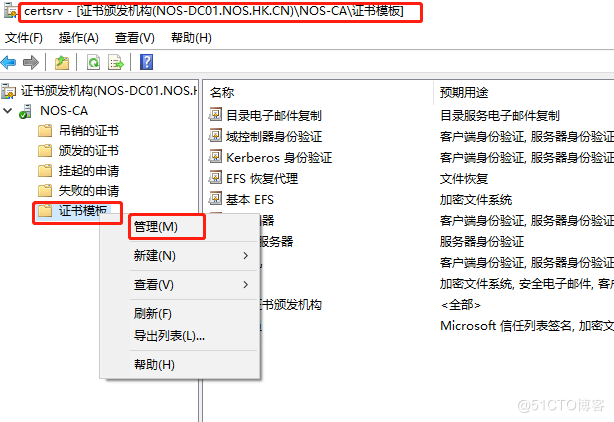614x422 pixels.
Task: Click the 服务器身份验证 purpose cell
Action: 482,241
